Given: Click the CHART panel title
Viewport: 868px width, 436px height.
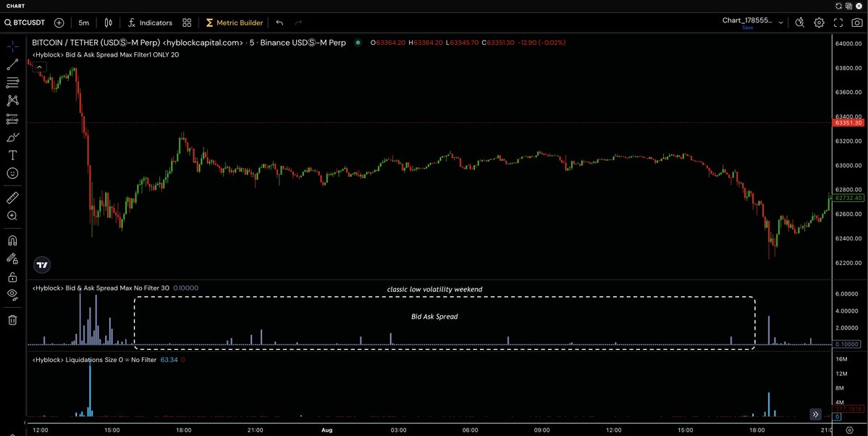Looking at the screenshot, I should [x=15, y=6].
